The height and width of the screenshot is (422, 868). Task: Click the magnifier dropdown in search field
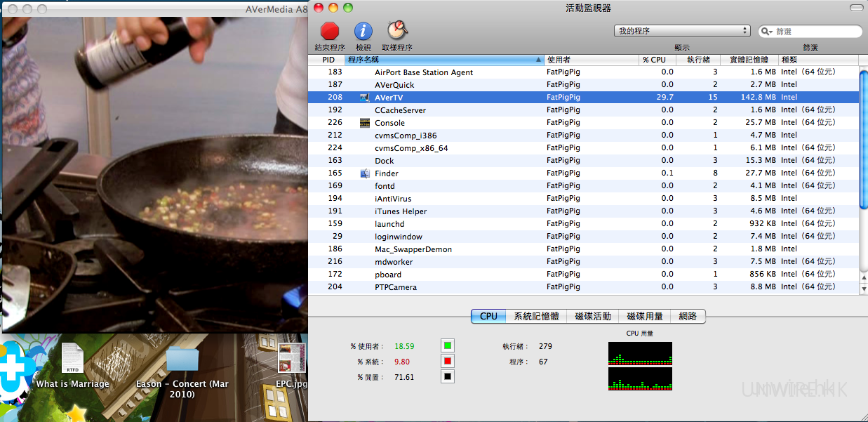coord(768,32)
